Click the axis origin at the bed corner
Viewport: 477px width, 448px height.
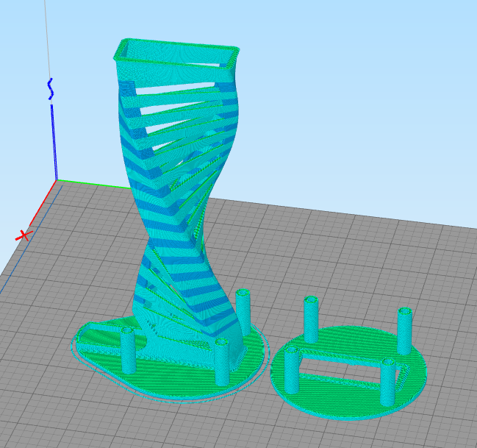pos(57,181)
